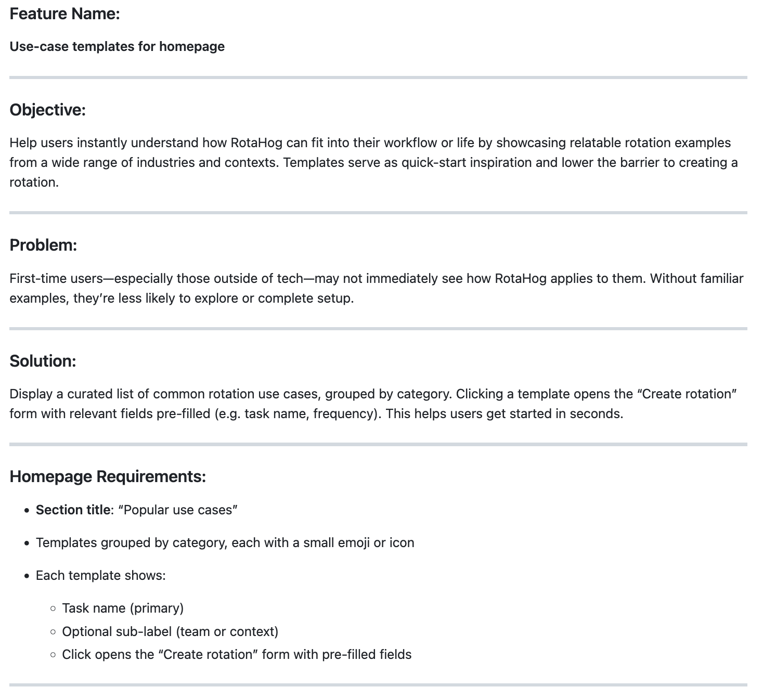Click the divider line below the Feature Name section
The image size is (776, 700).
click(378, 77)
